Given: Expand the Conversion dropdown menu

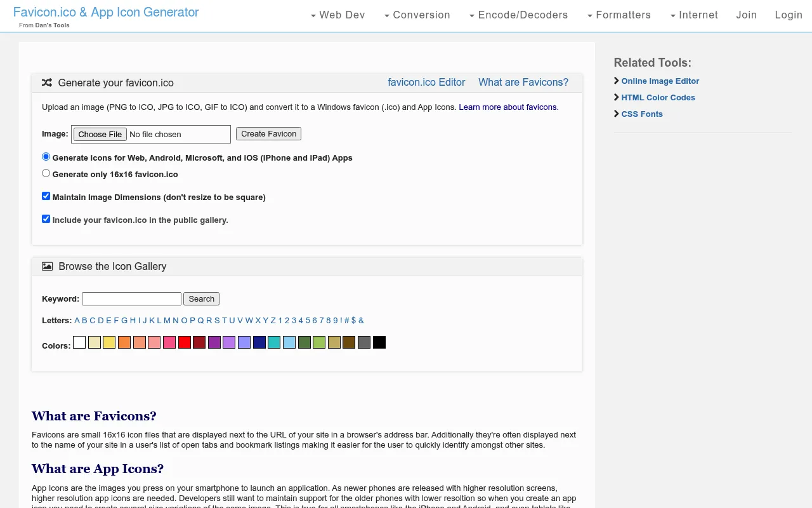Looking at the screenshot, I should point(417,15).
